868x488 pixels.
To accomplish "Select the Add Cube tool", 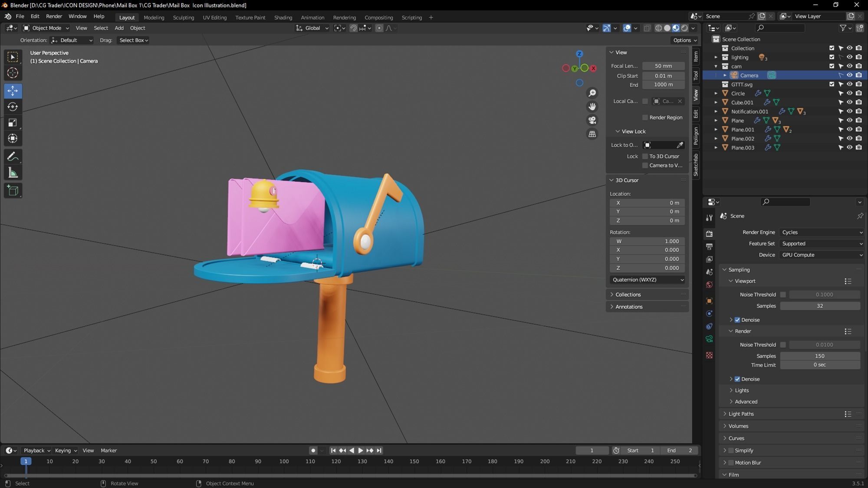I will pos(13,190).
